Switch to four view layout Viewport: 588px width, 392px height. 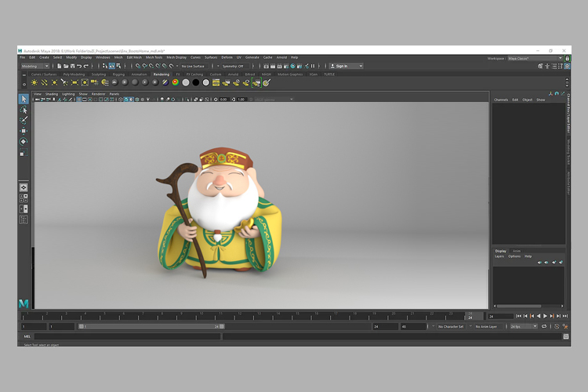24,198
